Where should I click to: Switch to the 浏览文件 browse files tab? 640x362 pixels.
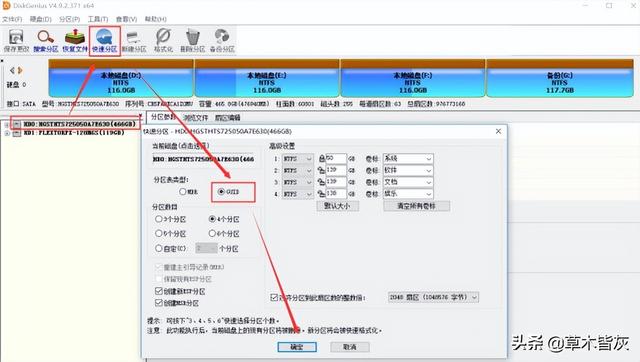pos(196,118)
